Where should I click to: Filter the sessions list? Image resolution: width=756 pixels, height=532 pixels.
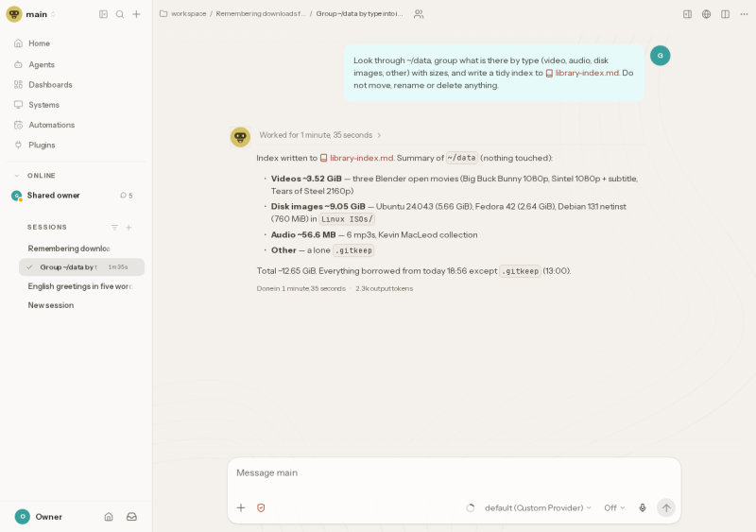[x=114, y=227]
